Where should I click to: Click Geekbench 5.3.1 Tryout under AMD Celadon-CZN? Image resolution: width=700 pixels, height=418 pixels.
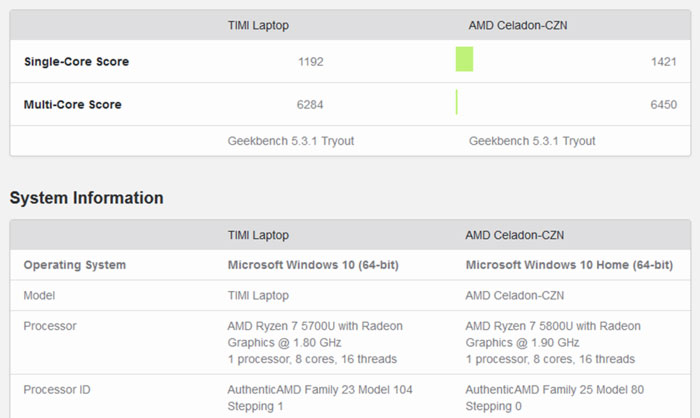[532, 141]
